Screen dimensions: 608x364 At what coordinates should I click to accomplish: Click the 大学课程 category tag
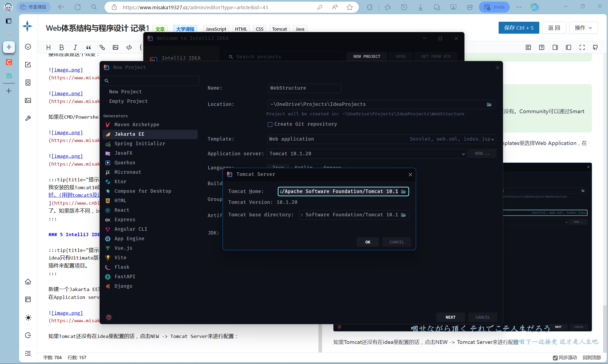[x=185, y=29]
